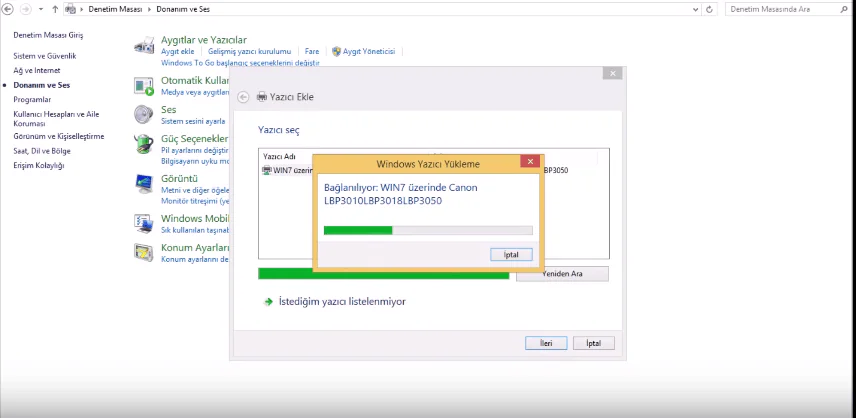This screenshot has width=856, height=418.
Task: Click İstediğim yazıcı listelenmiyor link
Action: tap(342, 301)
